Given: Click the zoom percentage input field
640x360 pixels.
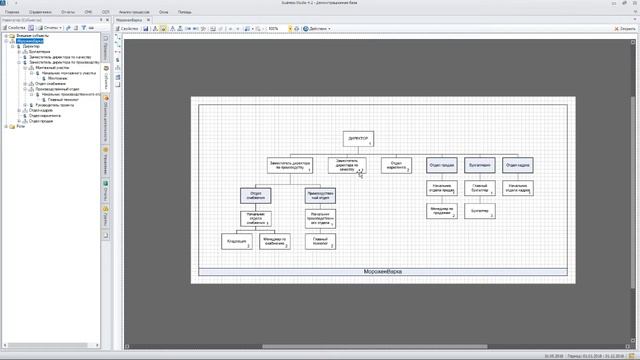Looking at the screenshot, I should [277, 29].
